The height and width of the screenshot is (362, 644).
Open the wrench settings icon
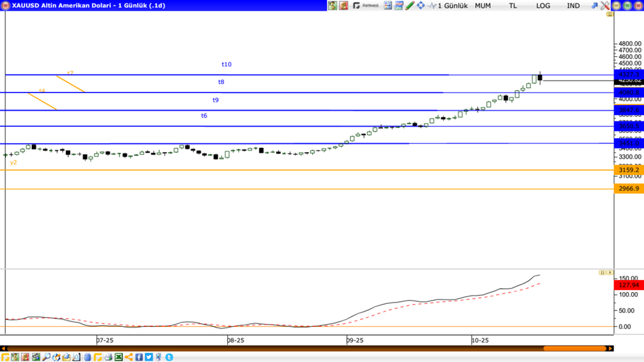pyautogui.click(x=604, y=5)
